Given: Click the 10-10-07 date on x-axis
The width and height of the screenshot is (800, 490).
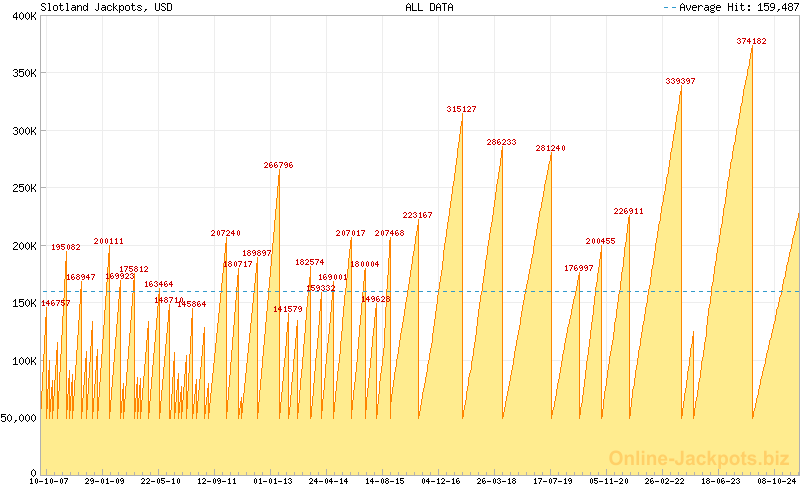Looking at the screenshot, I should tap(49, 481).
